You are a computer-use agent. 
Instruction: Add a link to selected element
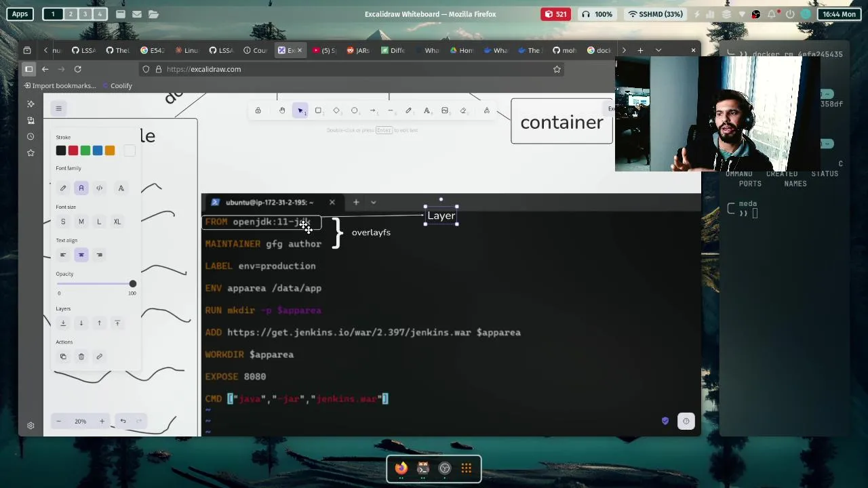pos(99,357)
